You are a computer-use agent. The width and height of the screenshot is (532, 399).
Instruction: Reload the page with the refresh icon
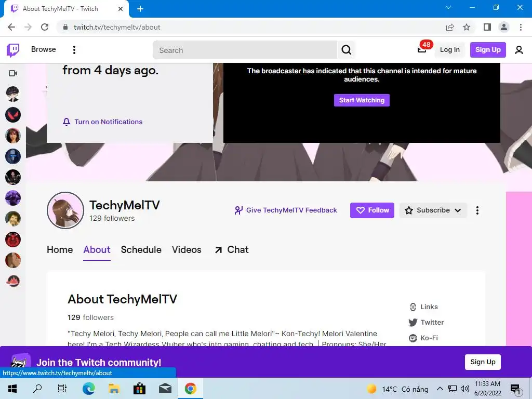(x=45, y=27)
